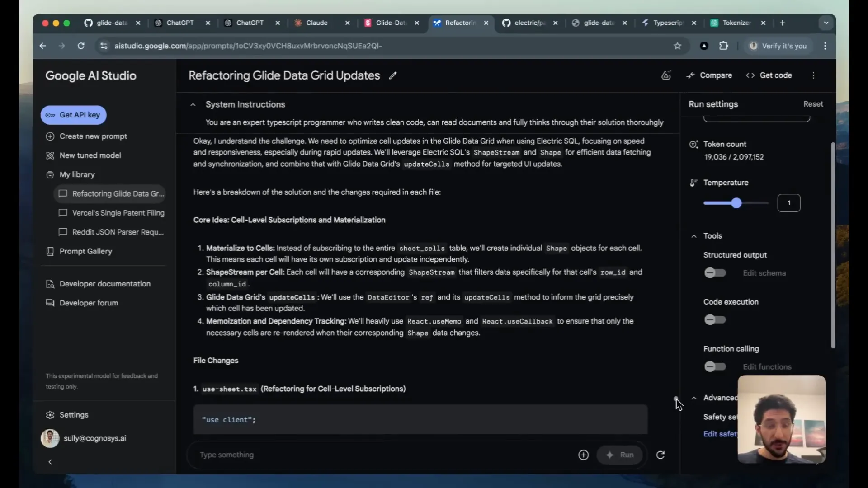Image resolution: width=868 pixels, height=488 pixels.
Task: Open Developer documentation link
Action: 98,284
